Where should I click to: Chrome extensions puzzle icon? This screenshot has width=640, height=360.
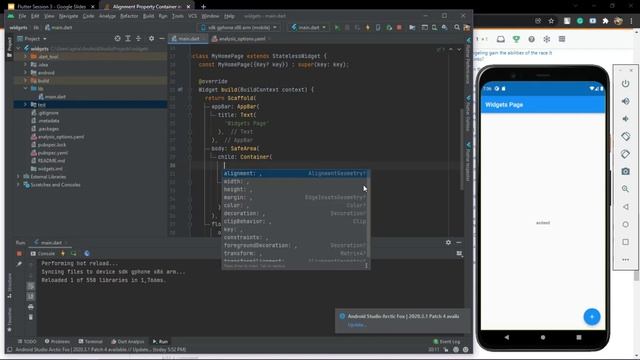(x=605, y=21)
